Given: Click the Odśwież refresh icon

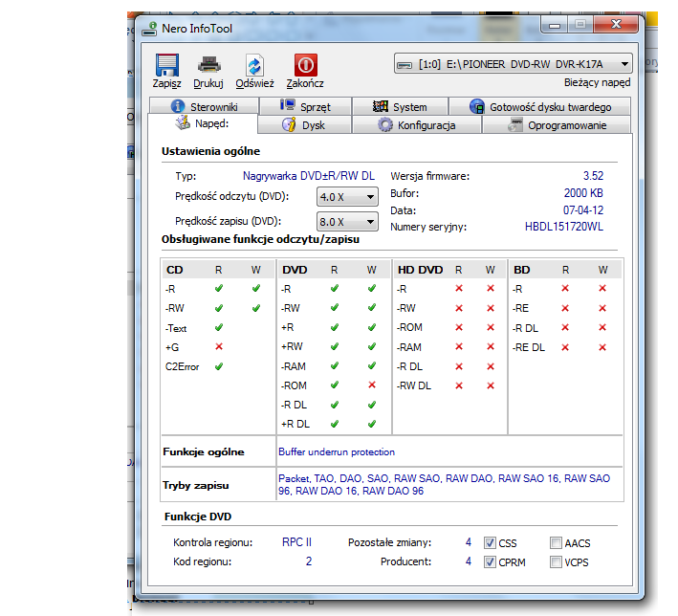Looking at the screenshot, I should click(x=254, y=66).
